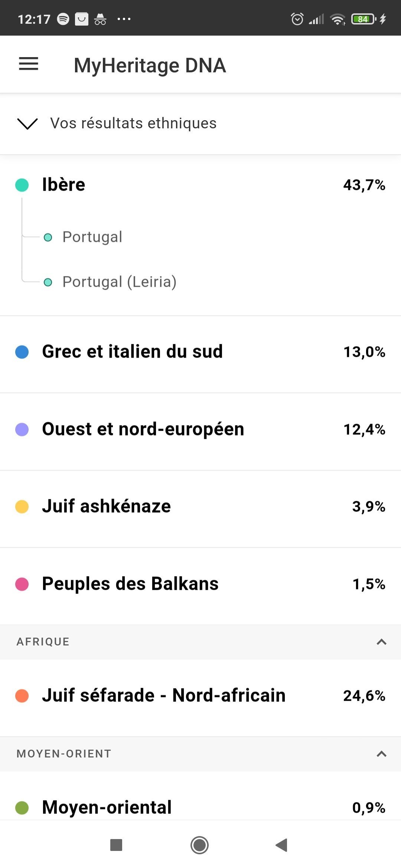
Task: Tap the Juif ashkénaze yellow dot
Action: (x=22, y=507)
